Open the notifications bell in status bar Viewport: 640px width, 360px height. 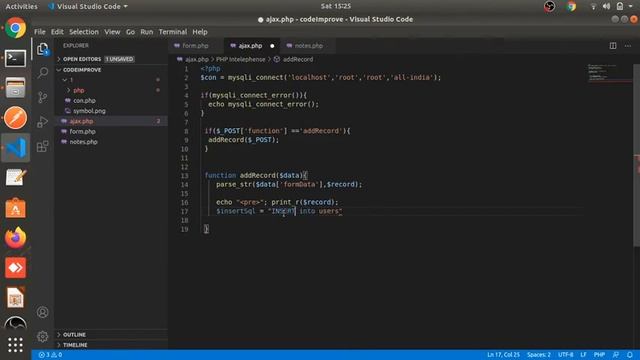(630, 355)
